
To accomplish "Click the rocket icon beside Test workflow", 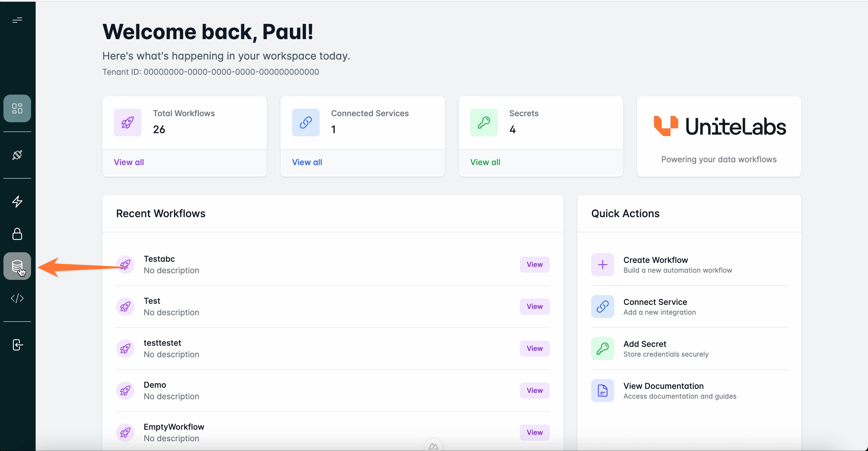I will (x=125, y=307).
